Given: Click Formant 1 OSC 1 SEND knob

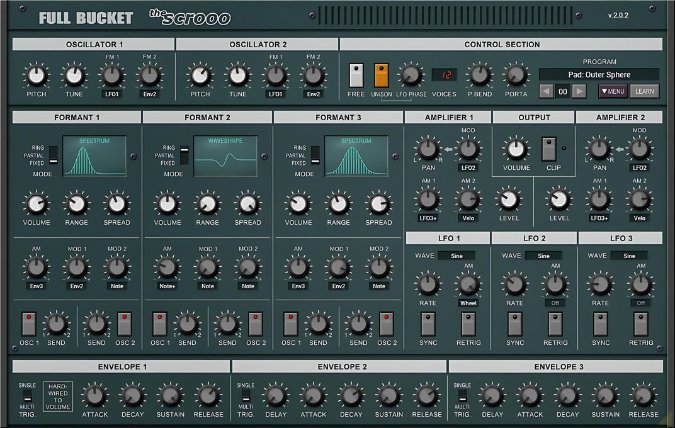Looking at the screenshot, I should click(56, 324).
